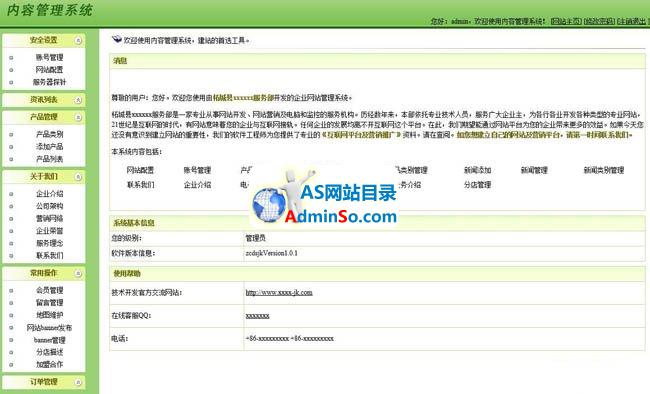650x394 pixels.
Task: Click the 产品管理 section header title
Action: tap(43, 117)
